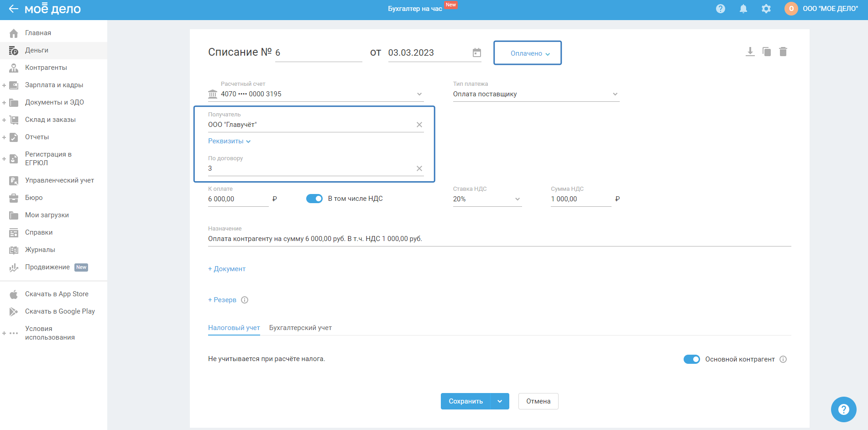Open the floating help chat button
868x430 pixels.
844,409
